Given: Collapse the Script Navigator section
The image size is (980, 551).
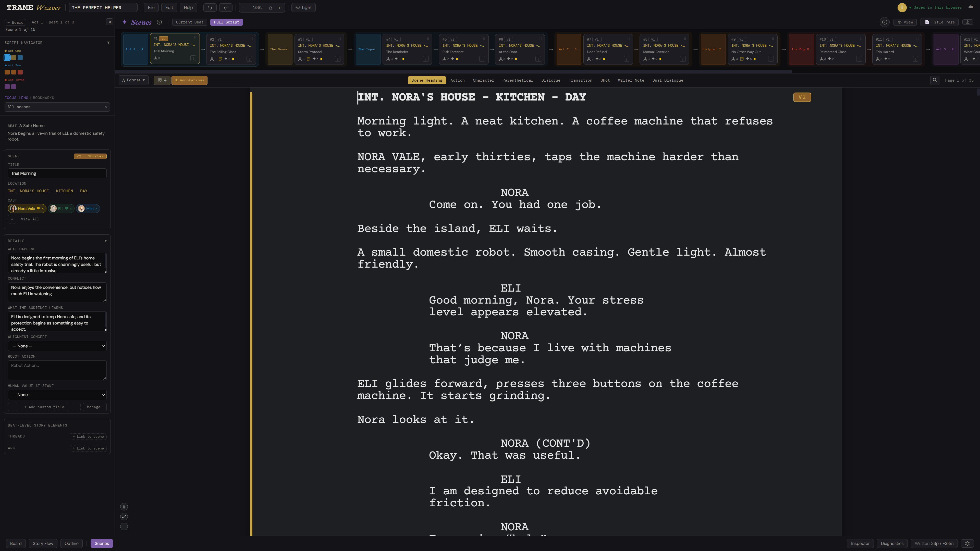Looking at the screenshot, I should [x=108, y=43].
